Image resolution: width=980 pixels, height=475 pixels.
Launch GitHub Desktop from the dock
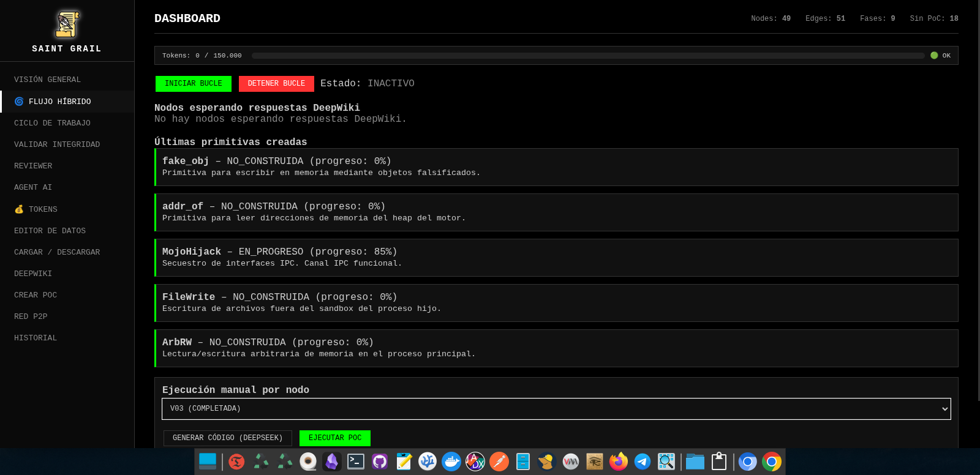pos(380,462)
